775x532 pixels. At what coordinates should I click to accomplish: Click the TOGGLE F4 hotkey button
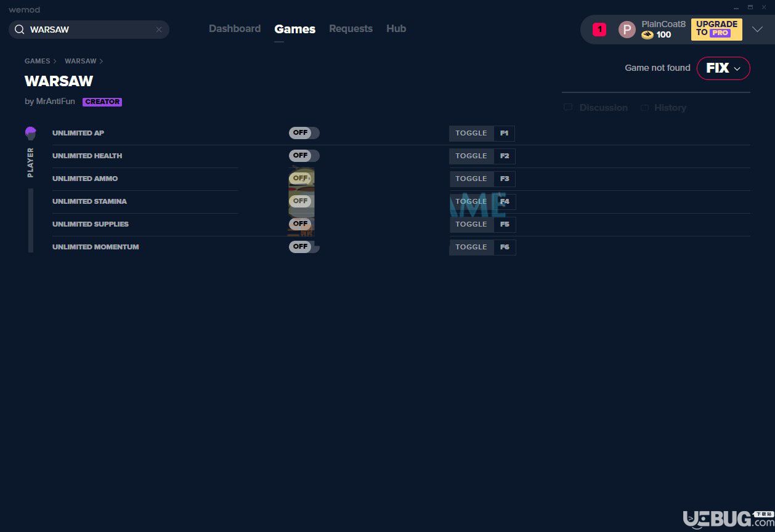(482, 201)
